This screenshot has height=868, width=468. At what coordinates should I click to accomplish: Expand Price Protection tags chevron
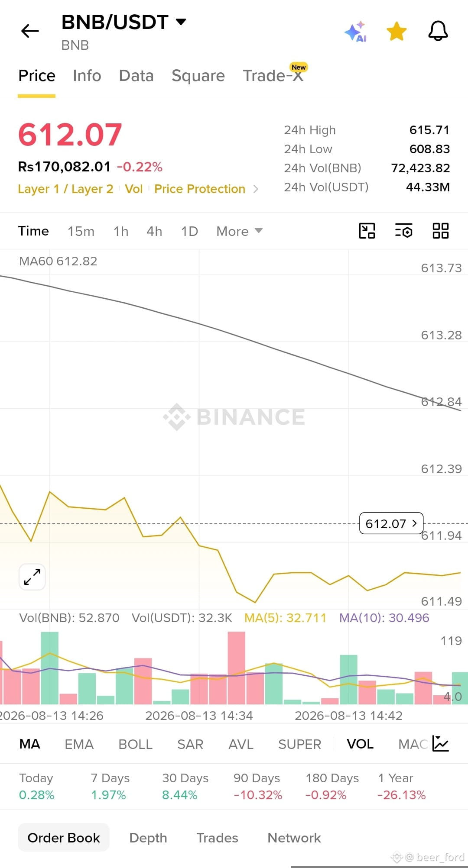click(256, 189)
